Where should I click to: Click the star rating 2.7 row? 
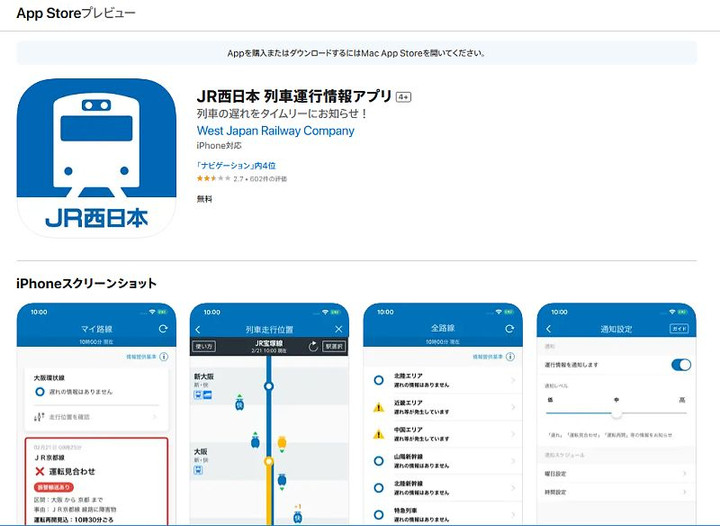[241, 178]
